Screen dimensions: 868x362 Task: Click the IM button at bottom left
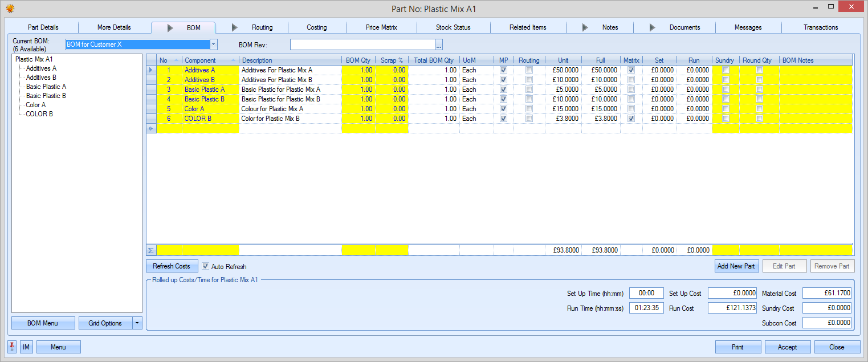(26, 347)
